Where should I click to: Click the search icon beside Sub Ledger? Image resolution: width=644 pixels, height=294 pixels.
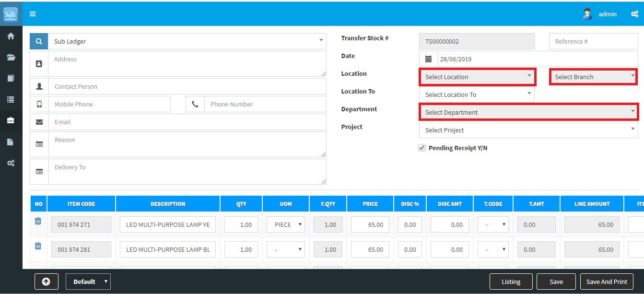pos(39,41)
